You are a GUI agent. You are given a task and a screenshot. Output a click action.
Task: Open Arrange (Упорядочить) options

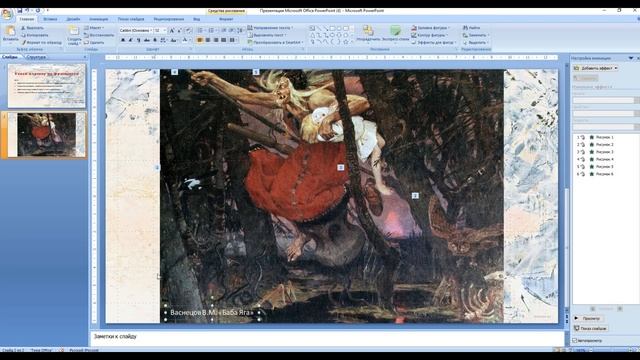point(368,33)
